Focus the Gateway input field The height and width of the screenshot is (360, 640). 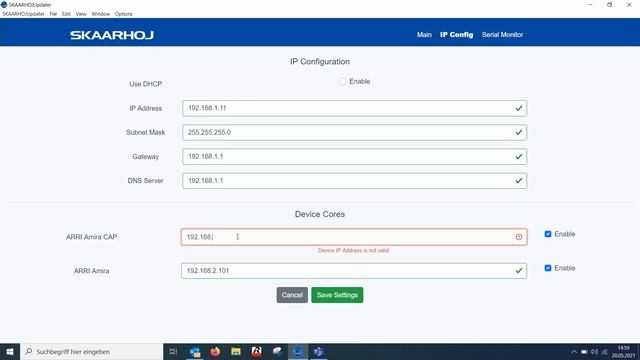click(x=355, y=156)
